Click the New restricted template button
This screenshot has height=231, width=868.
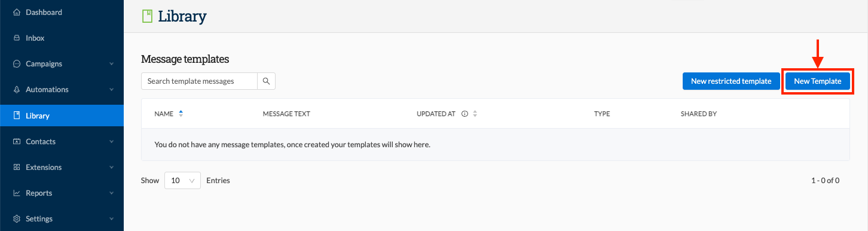click(731, 81)
